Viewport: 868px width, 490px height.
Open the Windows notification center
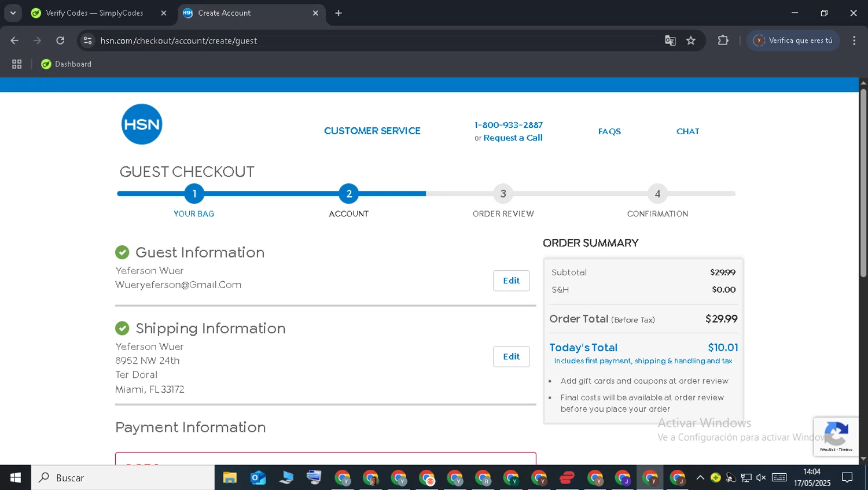pyautogui.click(x=848, y=478)
